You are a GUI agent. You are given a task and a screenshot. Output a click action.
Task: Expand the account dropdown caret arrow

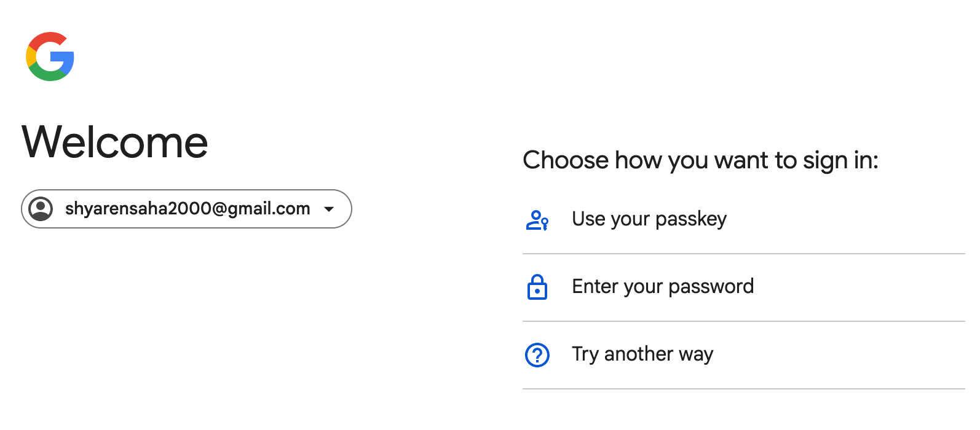329,209
